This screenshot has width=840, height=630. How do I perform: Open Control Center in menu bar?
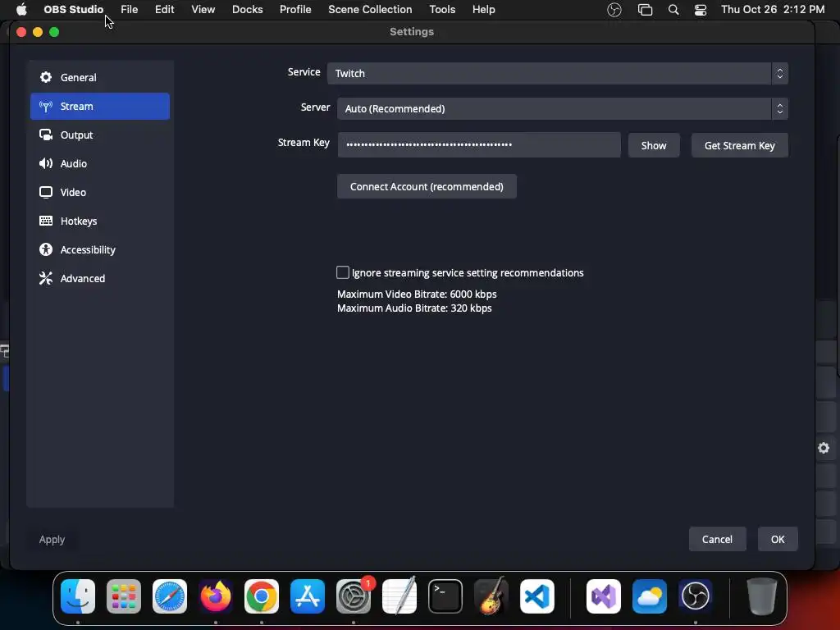(701, 10)
